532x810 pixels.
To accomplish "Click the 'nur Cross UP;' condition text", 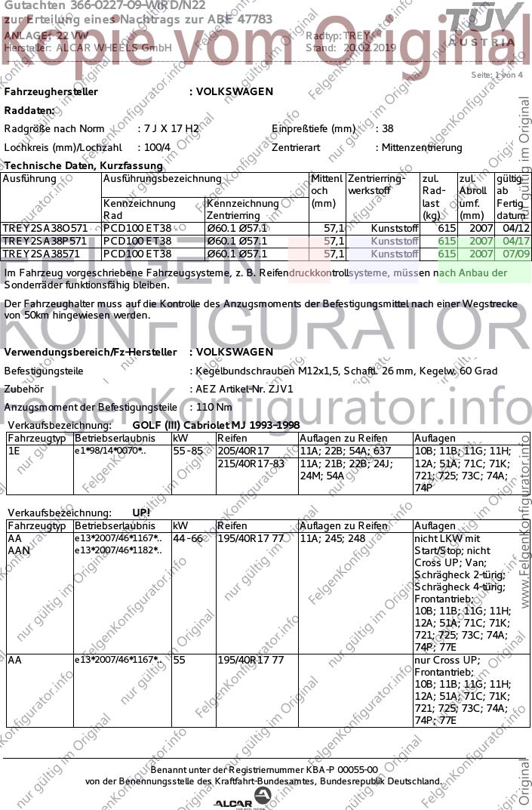I will click(447, 661).
